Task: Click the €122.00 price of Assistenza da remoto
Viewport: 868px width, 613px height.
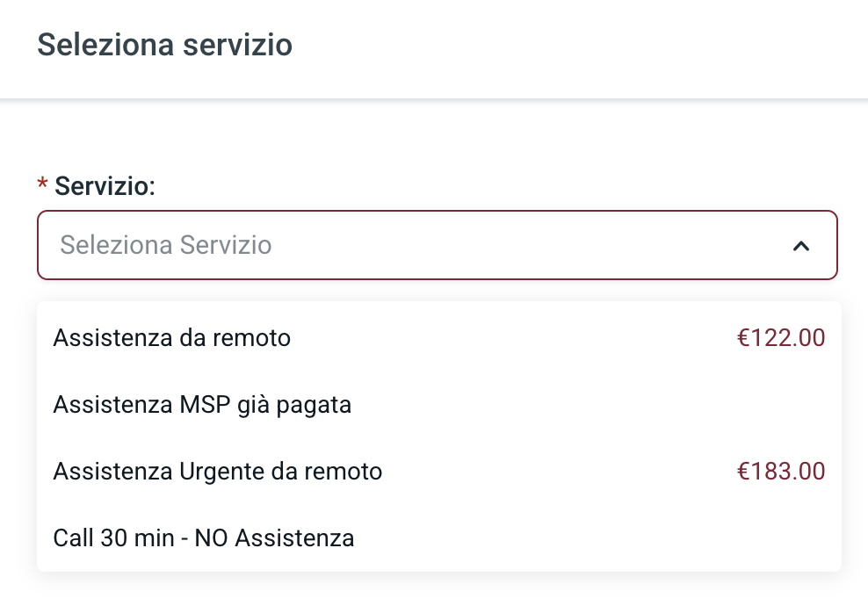Action: [781, 337]
